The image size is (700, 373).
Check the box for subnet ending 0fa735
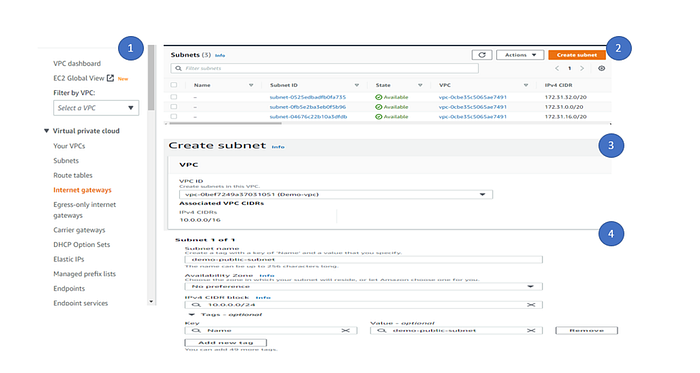pyautogui.click(x=174, y=97)
